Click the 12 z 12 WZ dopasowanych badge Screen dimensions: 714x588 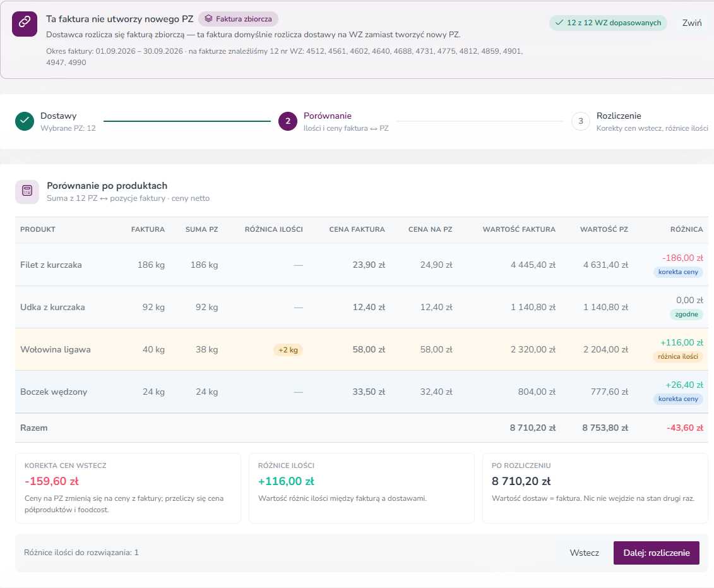coord(608,23)
